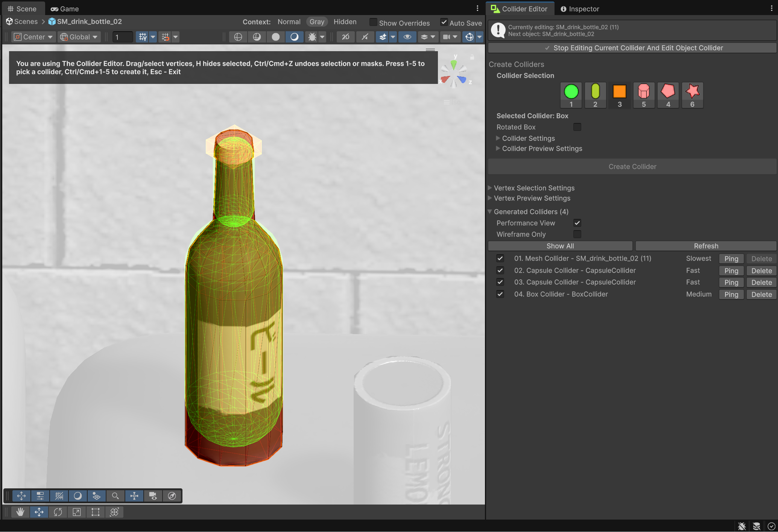Switch to the Game tab

coord(65,9)
